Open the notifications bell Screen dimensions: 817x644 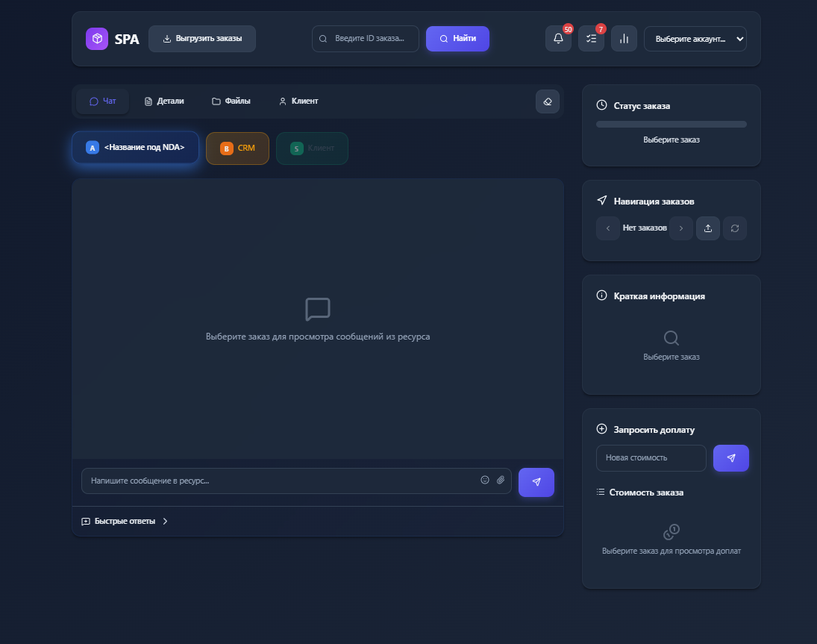(x=558, y=39)
